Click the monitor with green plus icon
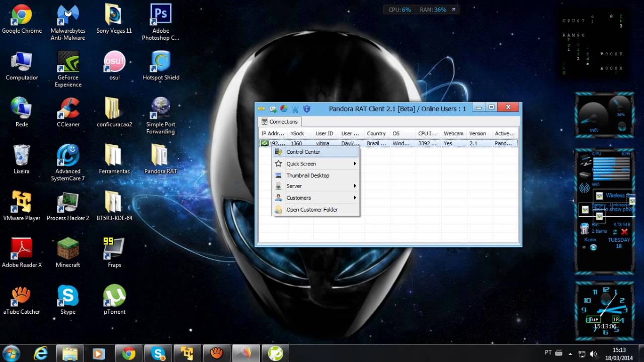644x362 pixels. (273, 109)
